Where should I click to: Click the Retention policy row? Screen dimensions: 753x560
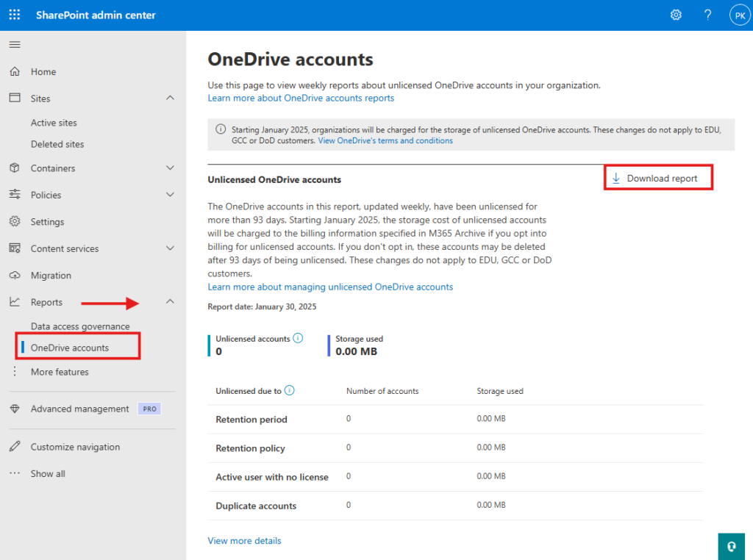click(x=455, y=448)
